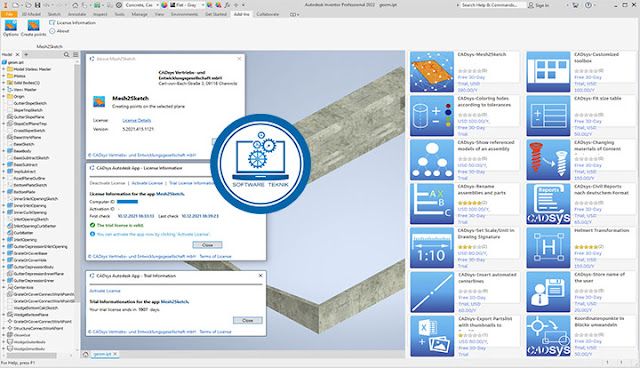The width and height of the screenshot is (640, 368).
Task: Click the Adjust appearance icon
Action: point(209,5)
